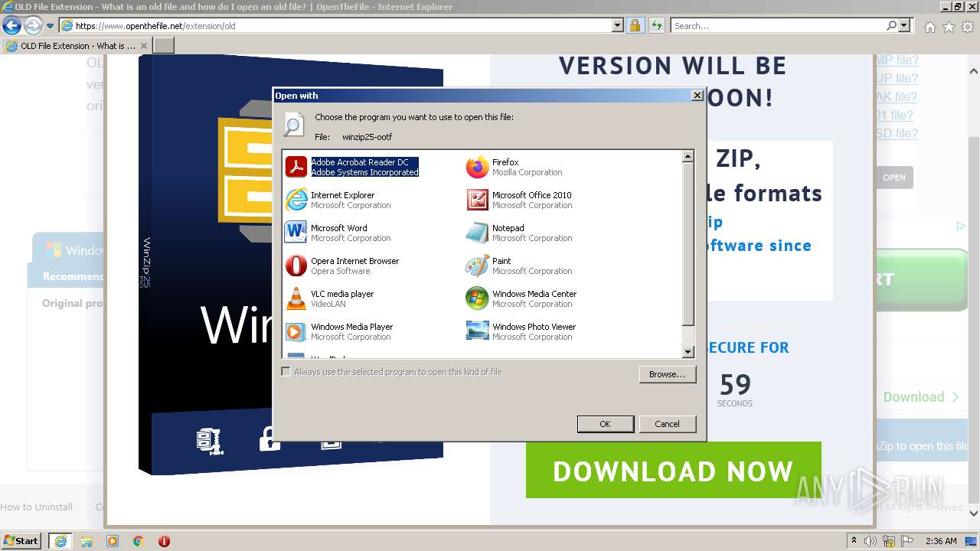Dismiss the dialog with Cancel

(667, 424)
